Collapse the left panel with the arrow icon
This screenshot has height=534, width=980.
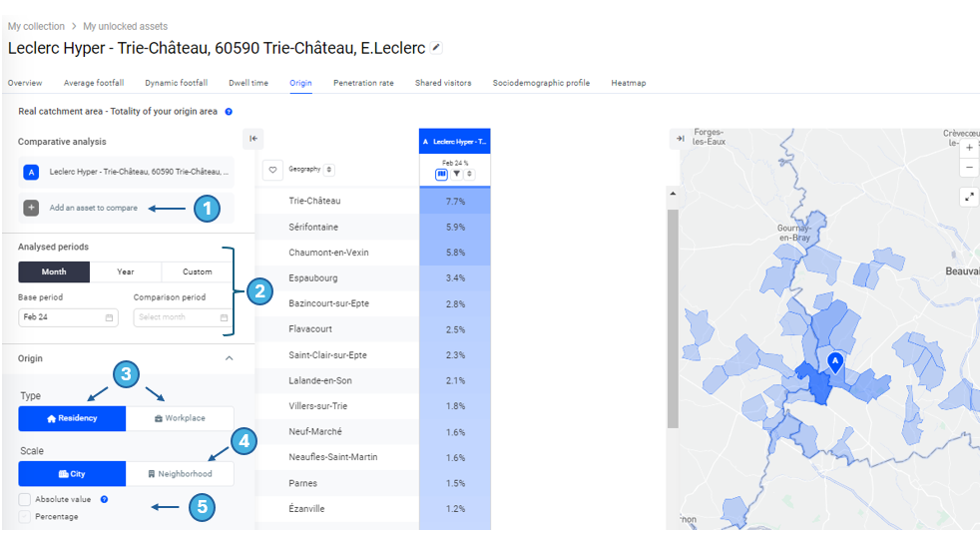point(253,139)
